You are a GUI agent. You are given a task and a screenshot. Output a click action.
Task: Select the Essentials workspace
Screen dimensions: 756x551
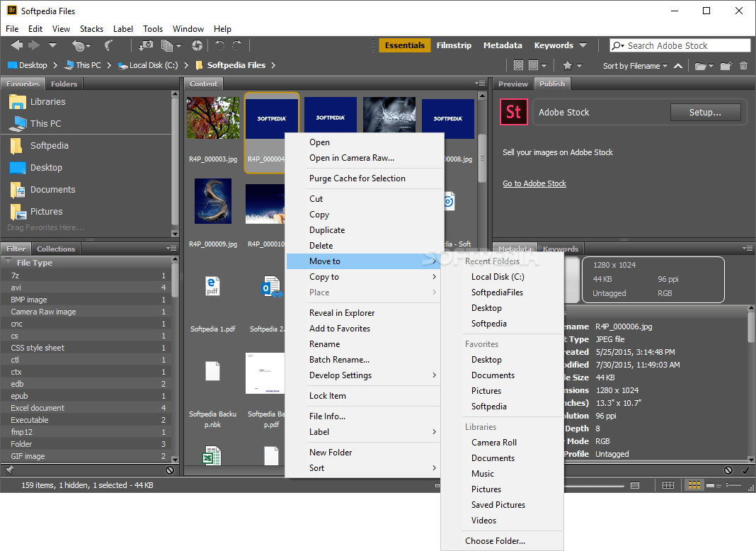(x=404, y=45)
